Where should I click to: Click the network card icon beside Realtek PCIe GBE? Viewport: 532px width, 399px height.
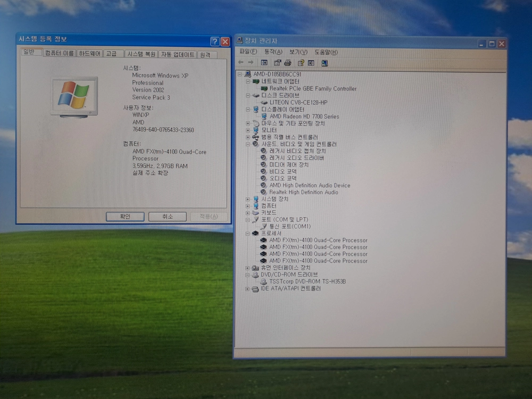[264, 88]
